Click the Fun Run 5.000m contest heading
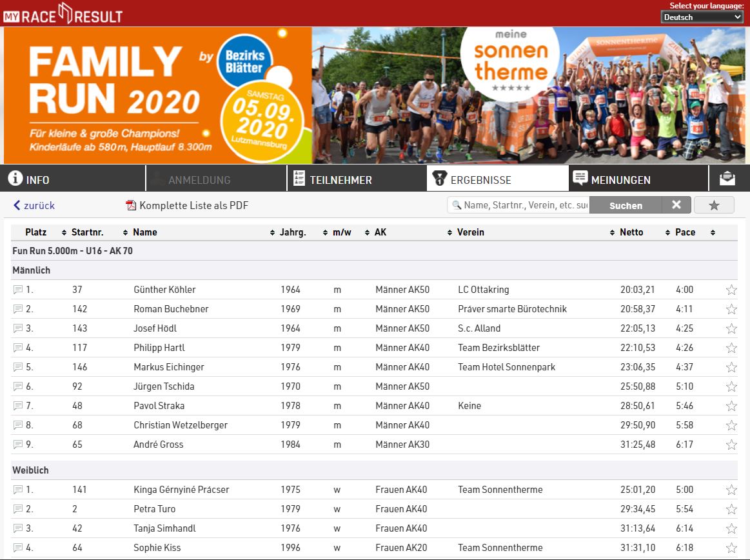 pyautogui.click(x=73, y=251)
